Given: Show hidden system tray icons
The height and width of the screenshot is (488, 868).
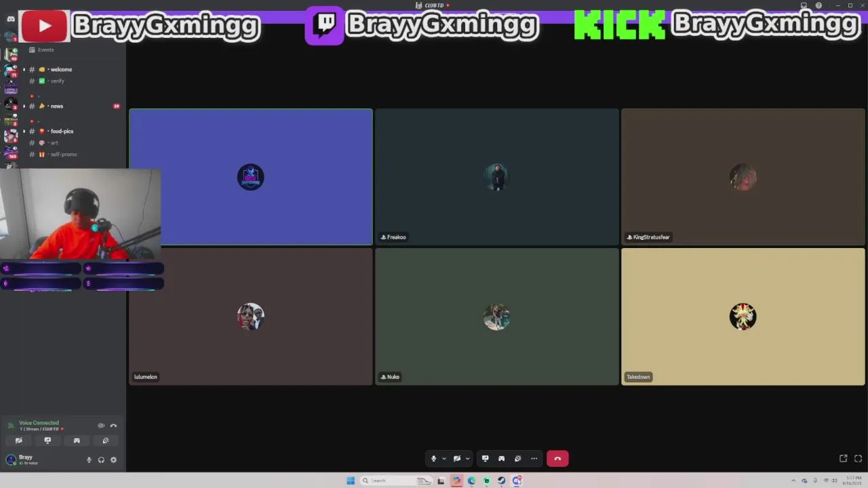Looking at the screenshot, I should pyautogui.click(x=793, y=481).
